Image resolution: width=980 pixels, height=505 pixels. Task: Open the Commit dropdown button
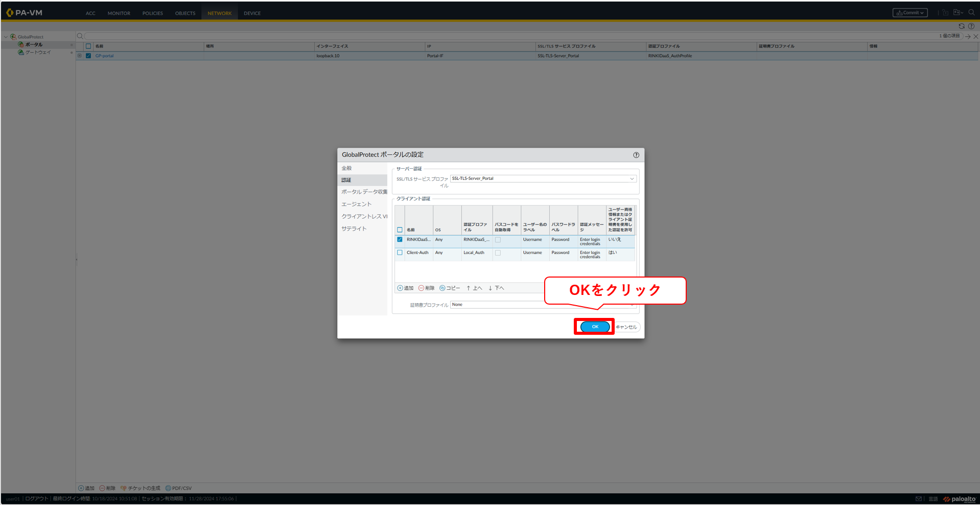coord(910,13)
